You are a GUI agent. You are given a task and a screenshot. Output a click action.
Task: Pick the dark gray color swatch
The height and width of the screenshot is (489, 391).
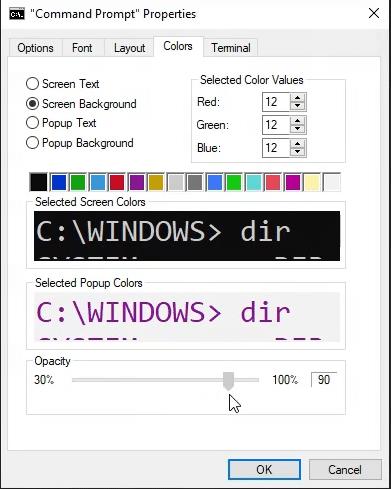(x=195, y=182)
